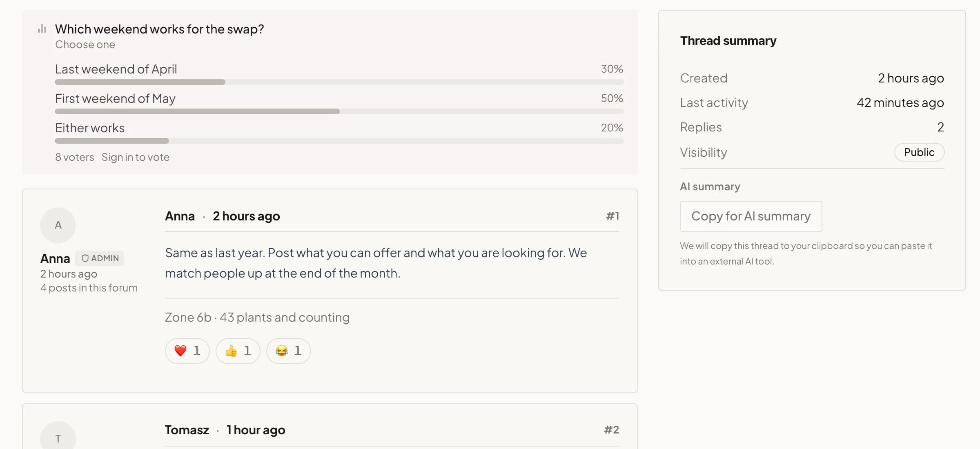
Task: Click the 50% May progress bar
Action: [x=339, y=111]
